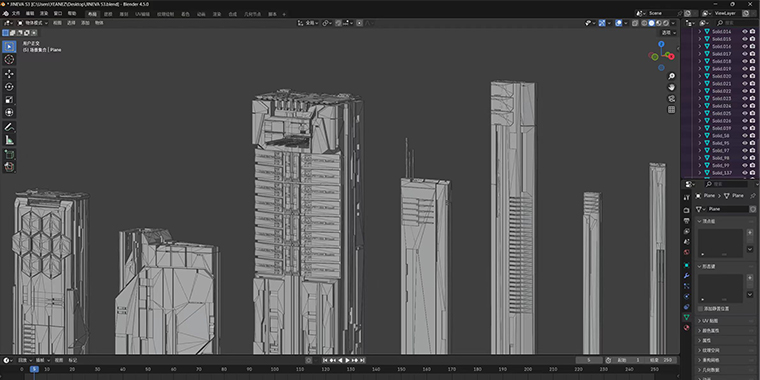Open the Object Constraints properties tab
Viewport: 760px width, 380px height.
[x=686, y=307]
